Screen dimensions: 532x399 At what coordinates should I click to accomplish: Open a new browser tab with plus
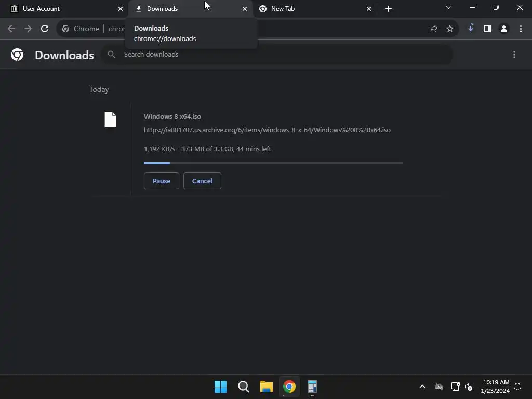click(389, 9)
